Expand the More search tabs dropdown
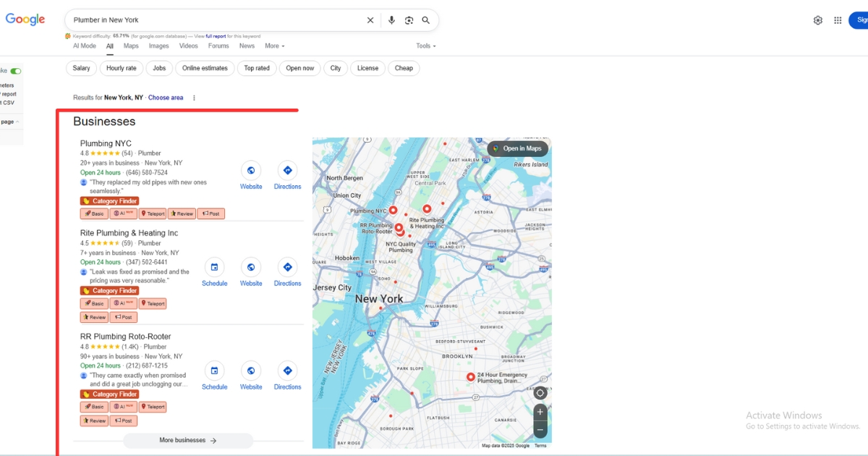The width and height of the screenshot is (868, 456). pyautogui.click(x=275, y=46)
